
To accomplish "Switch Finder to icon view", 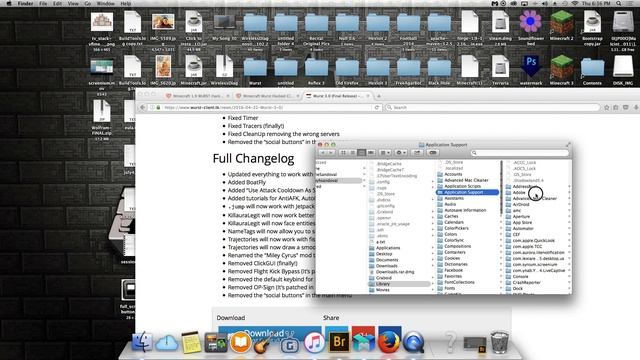I will click(x=343, y=153).
